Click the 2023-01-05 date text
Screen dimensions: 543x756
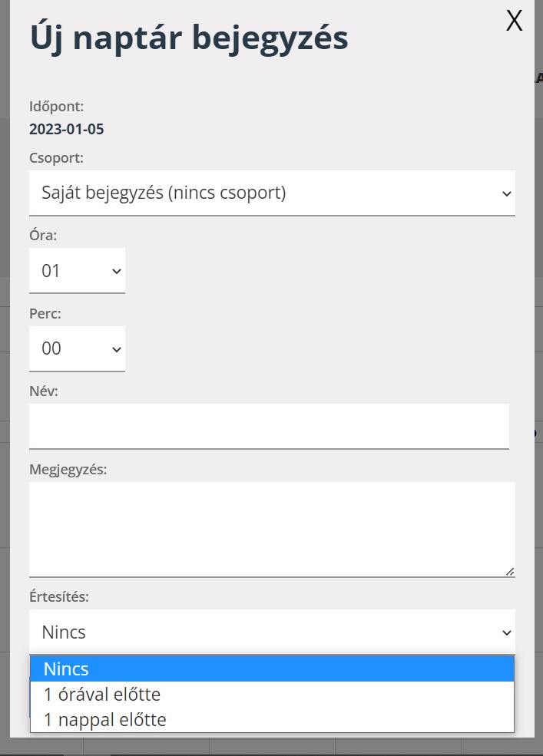pos(66,129)
